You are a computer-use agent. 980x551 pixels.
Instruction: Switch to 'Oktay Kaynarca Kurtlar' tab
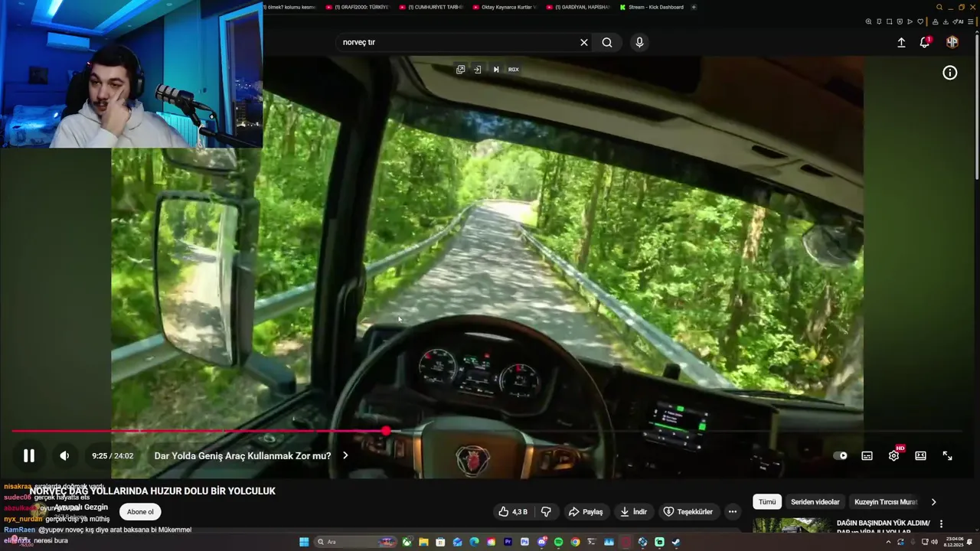pyautogui.click(x=505, y=7)
